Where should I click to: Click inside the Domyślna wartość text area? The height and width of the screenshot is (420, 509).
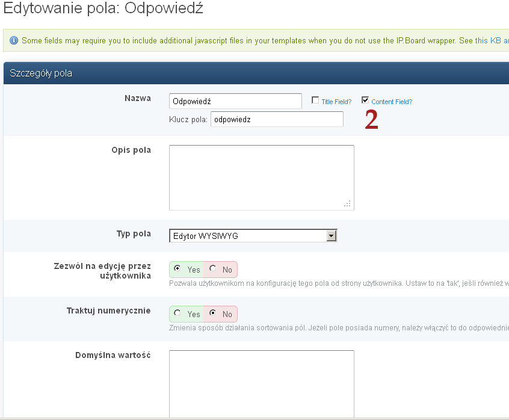(x=261, y=384)
